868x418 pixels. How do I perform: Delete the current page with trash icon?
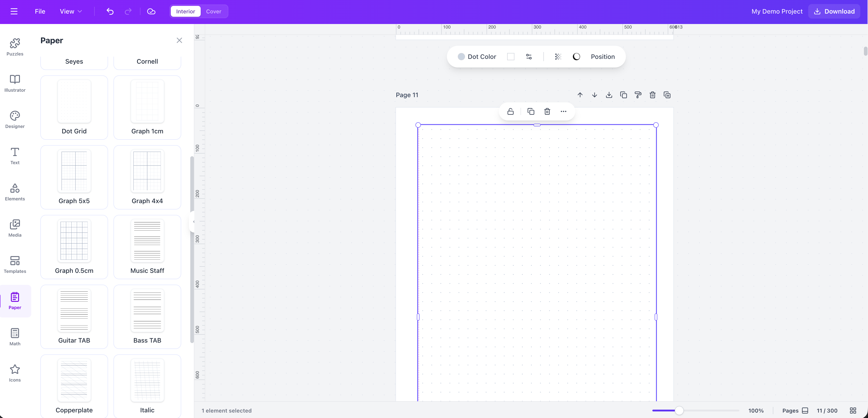652,95
